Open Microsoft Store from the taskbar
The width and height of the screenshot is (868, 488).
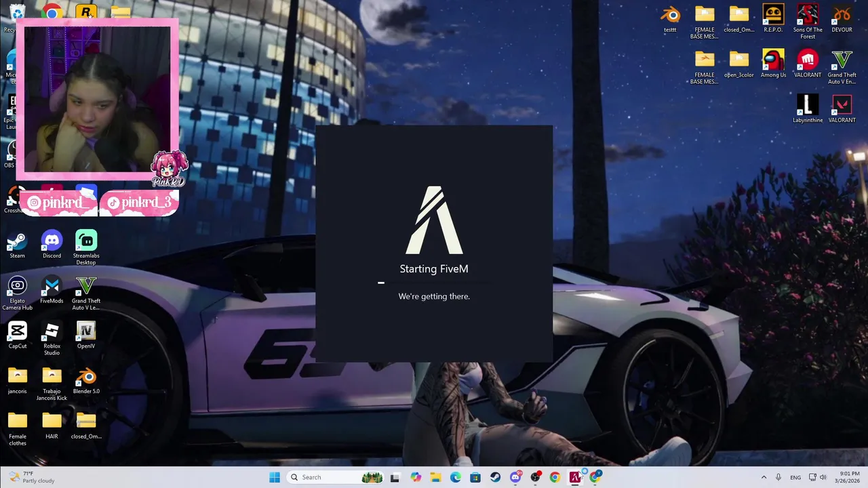click(475, 477)
